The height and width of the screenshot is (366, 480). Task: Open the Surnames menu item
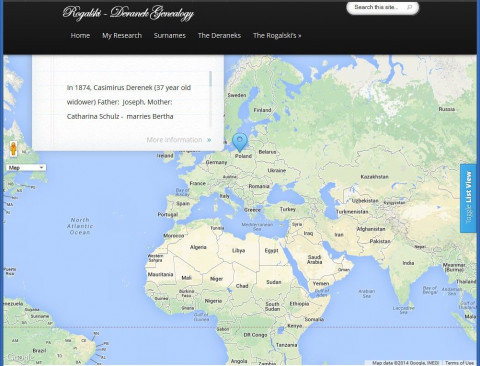170,36
